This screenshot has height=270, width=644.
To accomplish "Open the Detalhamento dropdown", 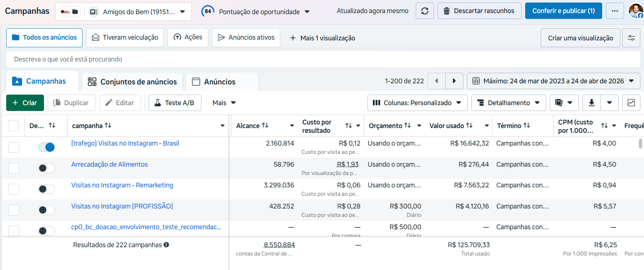I will pyautogui.click(x=508, y=103).
